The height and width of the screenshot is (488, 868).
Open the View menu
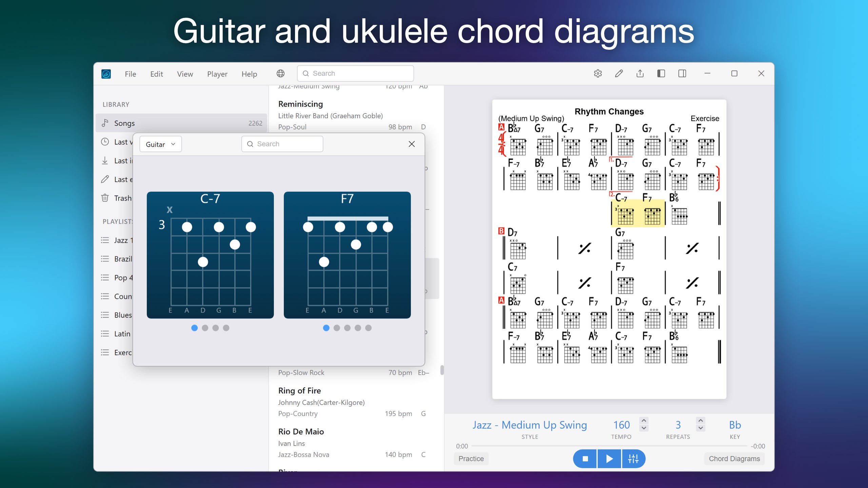[x=185, y=74]
